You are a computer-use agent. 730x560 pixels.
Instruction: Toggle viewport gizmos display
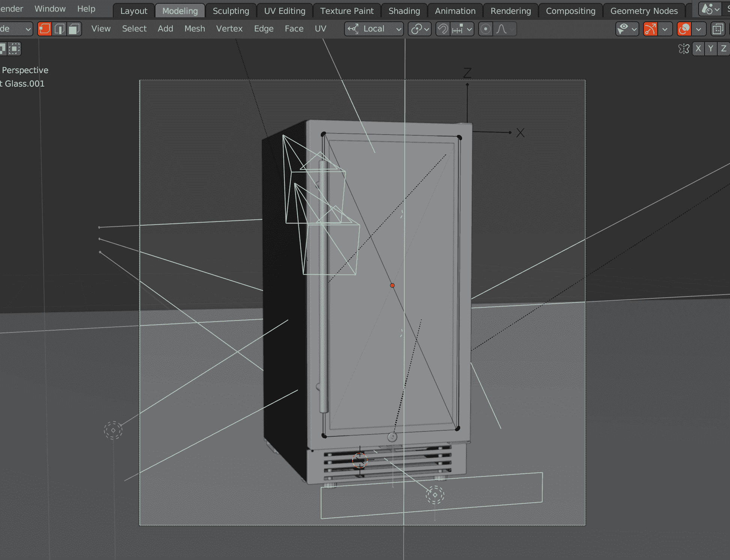pos(651,29)
